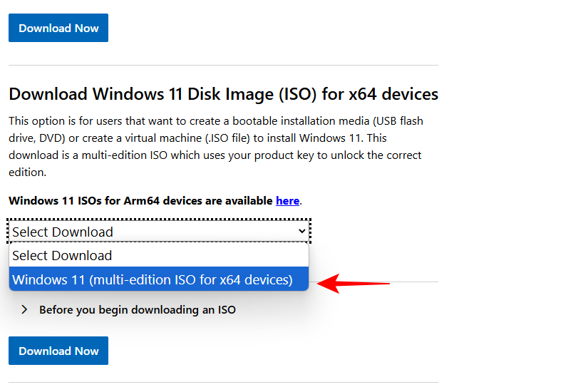Screen dimensions: 578x392
Task: Click the chevron arrow of Select Download box
Action: click(x=302, y=232)
